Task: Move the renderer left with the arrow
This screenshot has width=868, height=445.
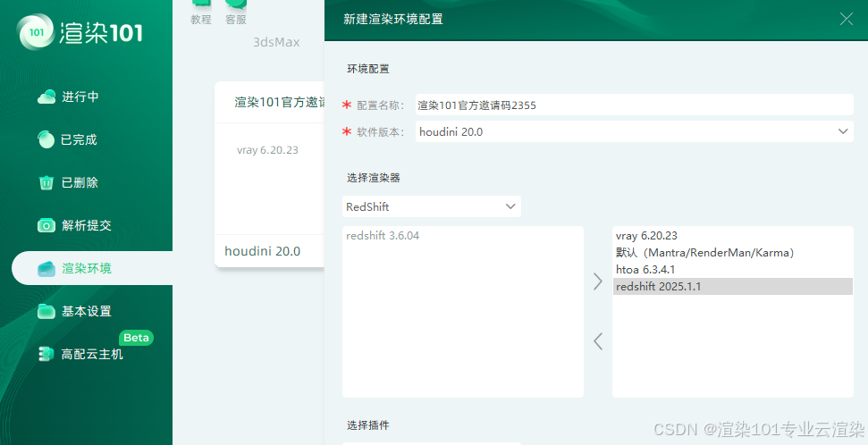Action: click(x=598, y=341)
